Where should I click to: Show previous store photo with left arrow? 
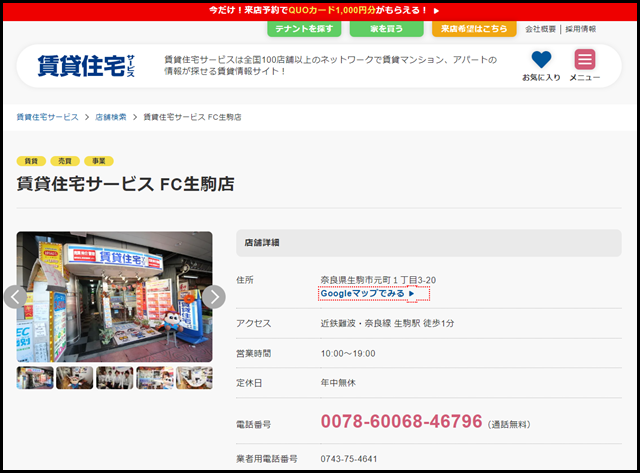point(16,297)
